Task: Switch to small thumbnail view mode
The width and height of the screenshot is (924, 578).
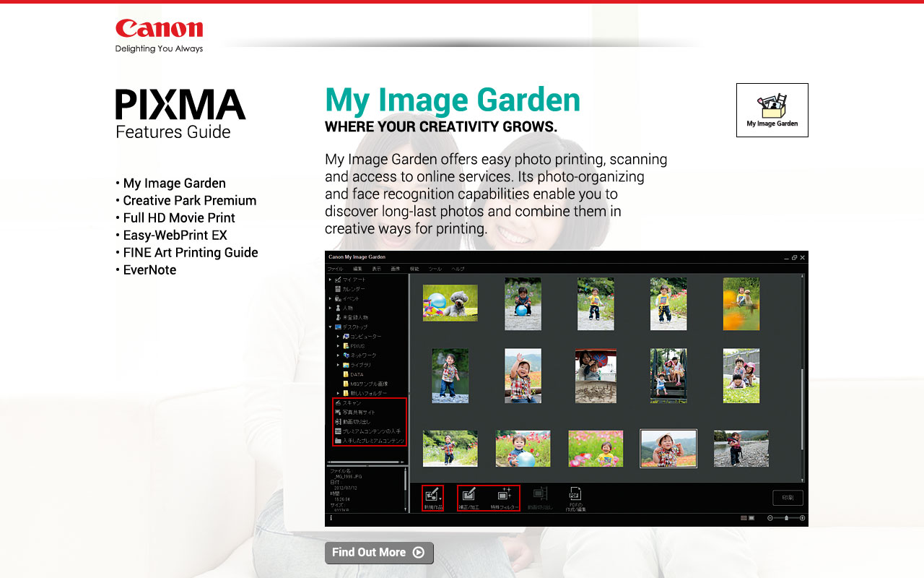Action: coord(742,517)
